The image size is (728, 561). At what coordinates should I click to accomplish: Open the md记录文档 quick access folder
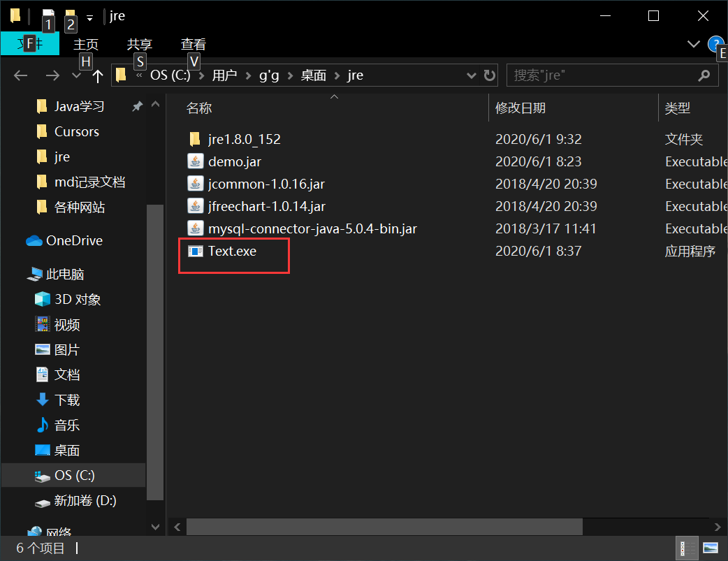pos(81,182)
